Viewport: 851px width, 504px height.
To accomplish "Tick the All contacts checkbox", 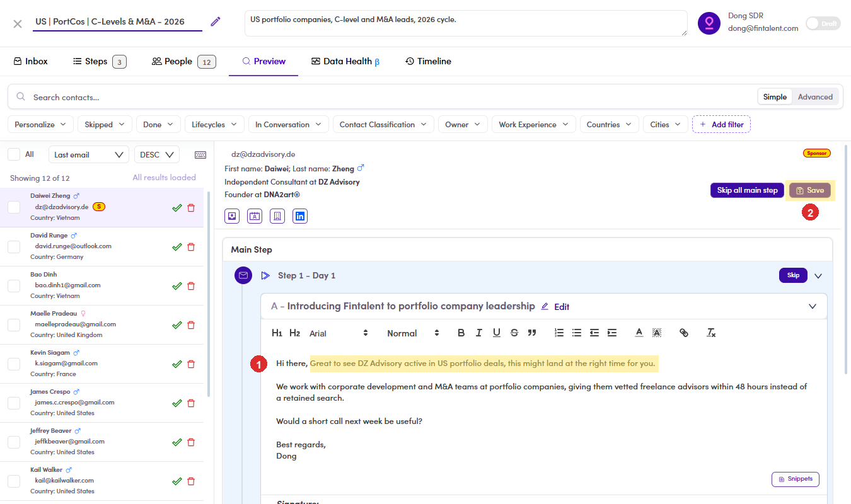I will coord(13,154).
